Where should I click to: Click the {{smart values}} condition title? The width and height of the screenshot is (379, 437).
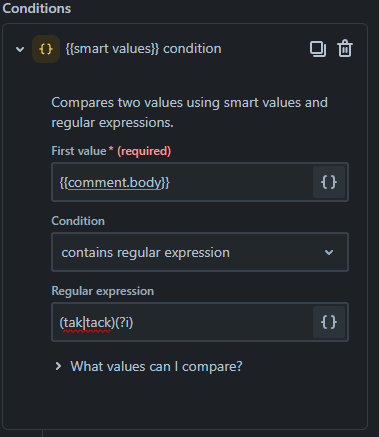tap(143, 49)
